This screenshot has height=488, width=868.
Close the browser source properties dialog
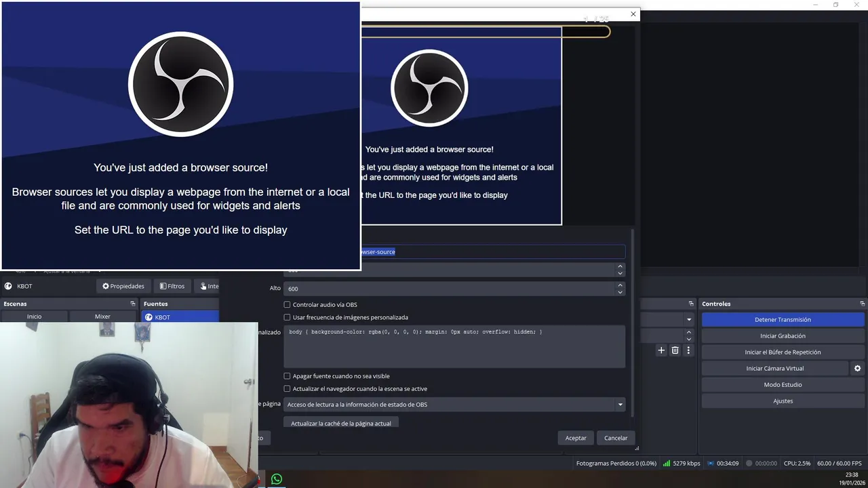coord(633,14)
